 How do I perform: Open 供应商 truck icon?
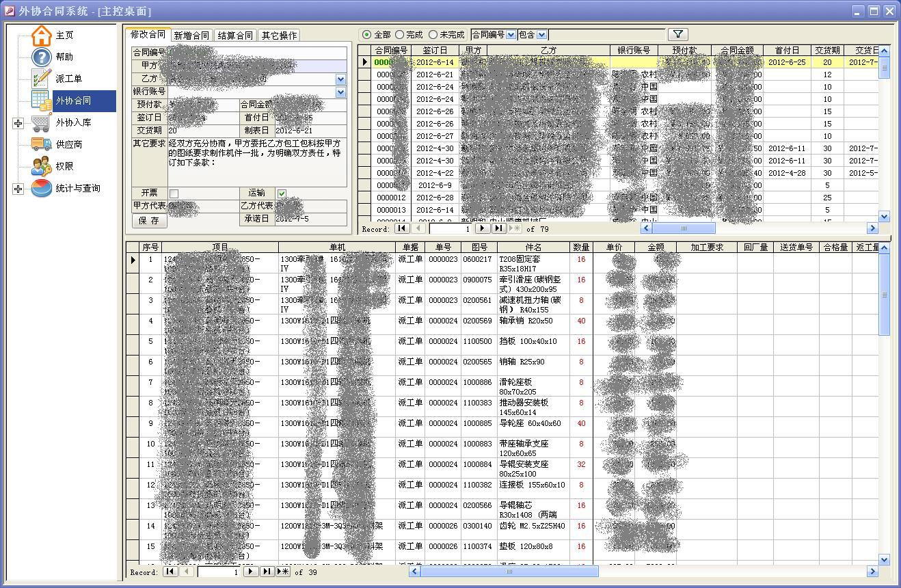tap(42, 144)
